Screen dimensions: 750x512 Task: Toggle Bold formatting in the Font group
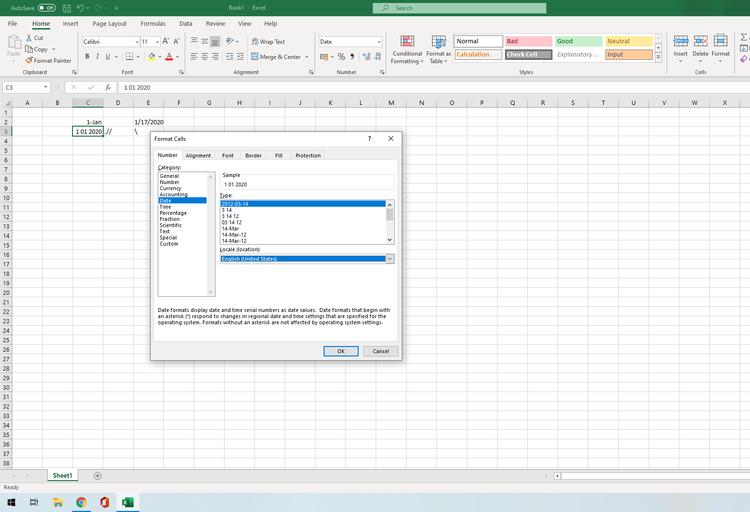[x=87, y=57]
